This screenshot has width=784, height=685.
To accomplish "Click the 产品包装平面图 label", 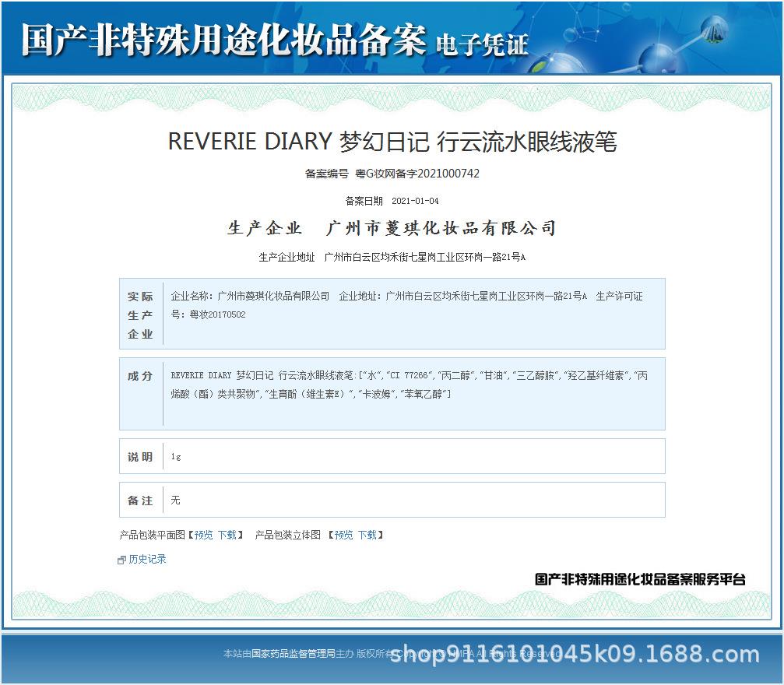I will (x=153, y=535).
